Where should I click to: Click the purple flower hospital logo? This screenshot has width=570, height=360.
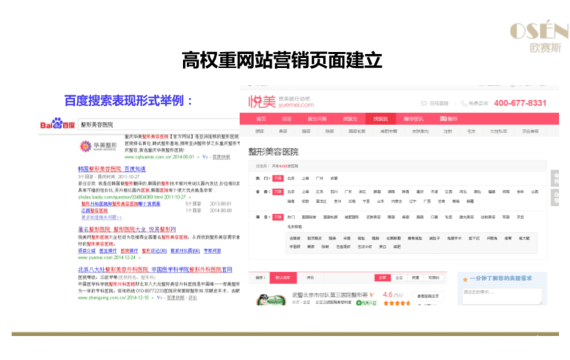click(x=85, y=146)
